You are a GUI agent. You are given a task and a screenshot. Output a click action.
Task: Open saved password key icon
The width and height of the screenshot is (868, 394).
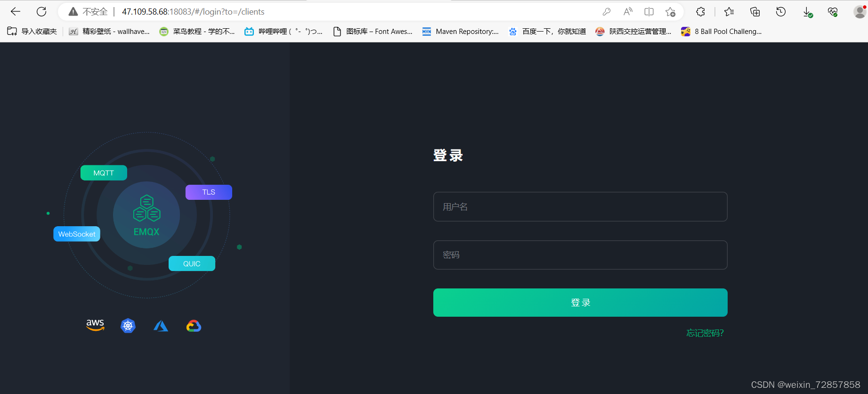point(607,12)
